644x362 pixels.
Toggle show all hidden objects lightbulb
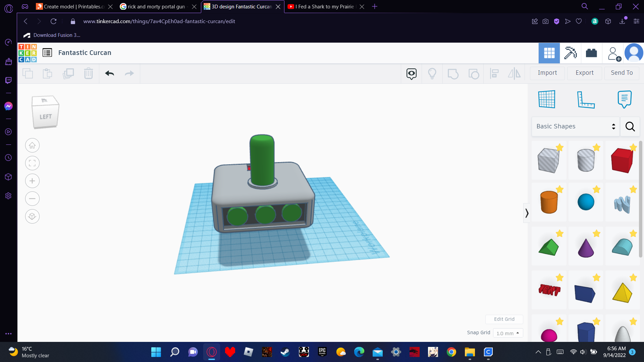click(432, 73)
